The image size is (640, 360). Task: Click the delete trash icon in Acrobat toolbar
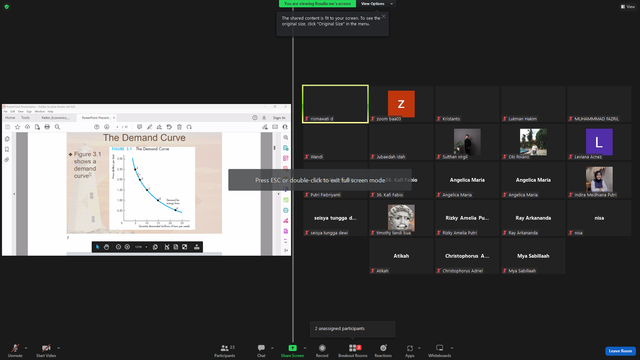click(x=179, y=127)
